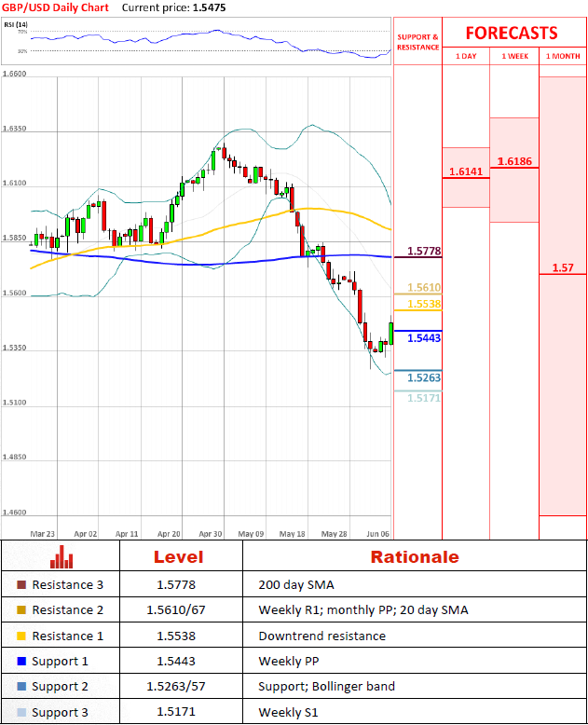Click the Support; Bollinger band rationale
The width and height of the screenshot is (588, 725).
pyautogui.click(x=327, y=687)
